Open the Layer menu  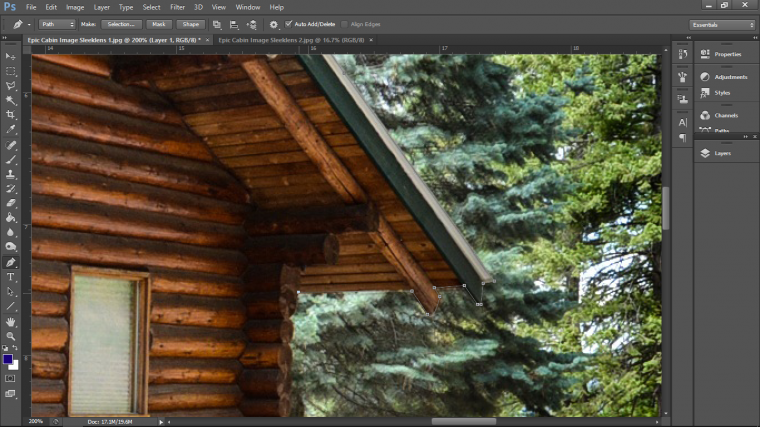pos(101,7)
